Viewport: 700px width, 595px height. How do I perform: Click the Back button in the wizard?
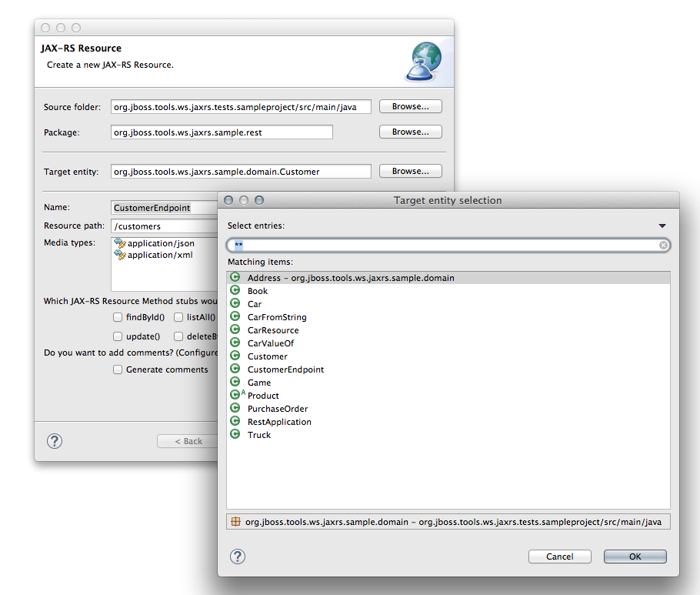(x=188, y=441)
